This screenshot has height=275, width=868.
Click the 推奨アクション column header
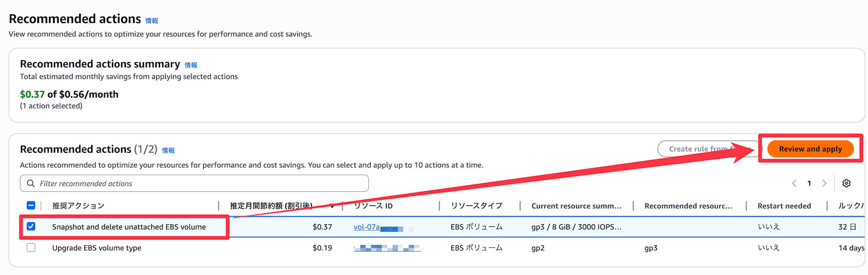click(x=79, y=206)
